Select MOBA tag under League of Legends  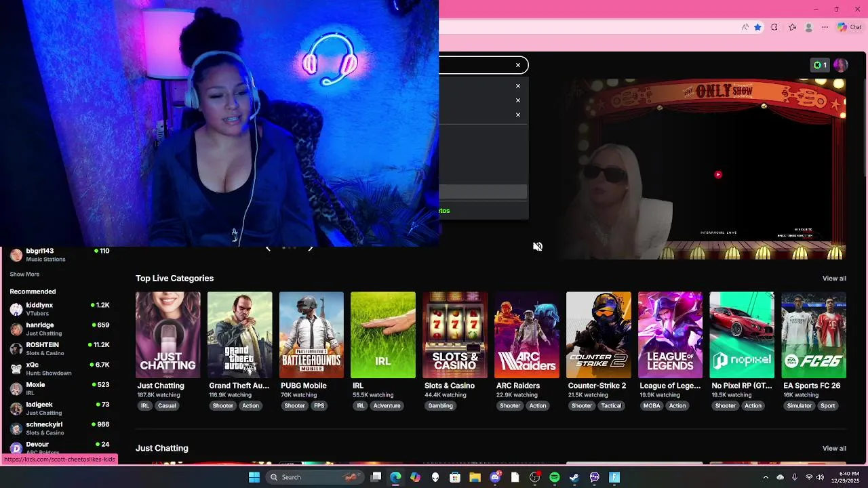click(x=652, y=406)
